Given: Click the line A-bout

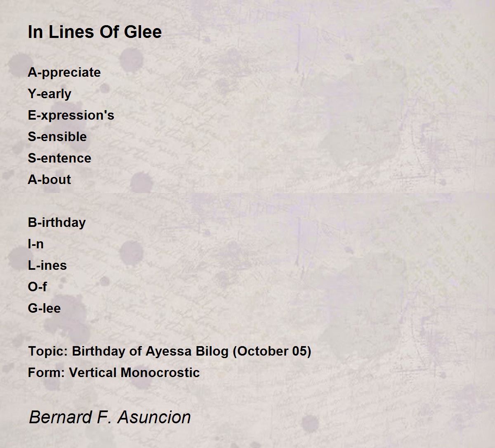Looking at the screenshot, I should tap(49, 179).
